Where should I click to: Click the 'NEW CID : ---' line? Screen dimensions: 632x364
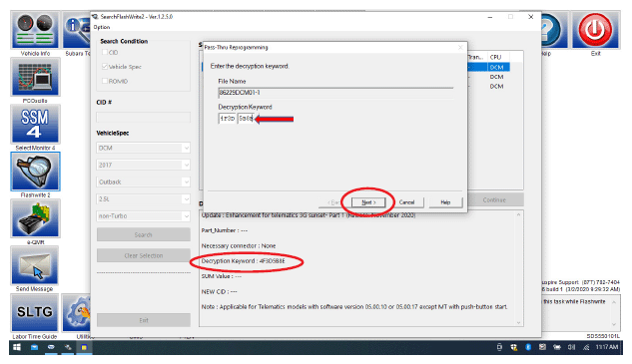(x=220, y=291)
